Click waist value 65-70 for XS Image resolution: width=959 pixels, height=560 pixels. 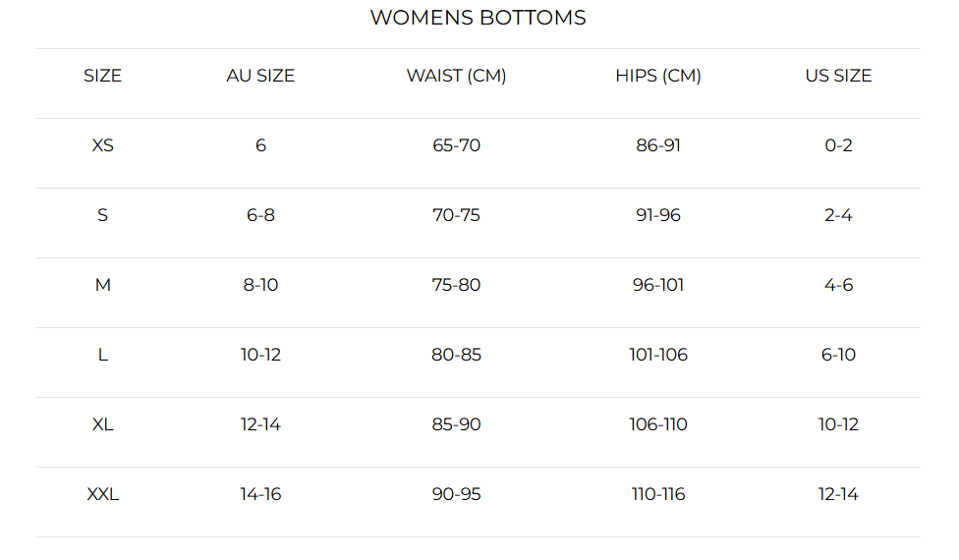456,145
